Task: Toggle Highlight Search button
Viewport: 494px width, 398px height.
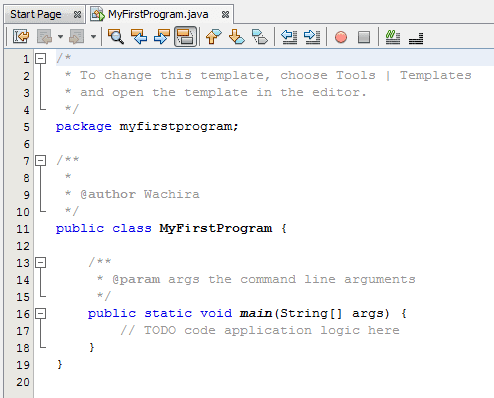Action: click(185, 36)
